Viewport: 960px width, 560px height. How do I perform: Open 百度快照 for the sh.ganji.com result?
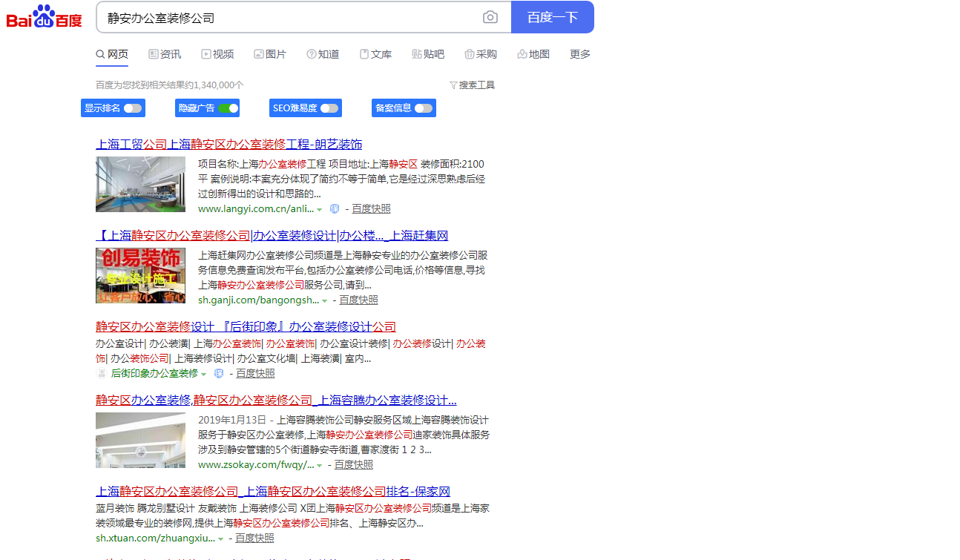[359, 300]
